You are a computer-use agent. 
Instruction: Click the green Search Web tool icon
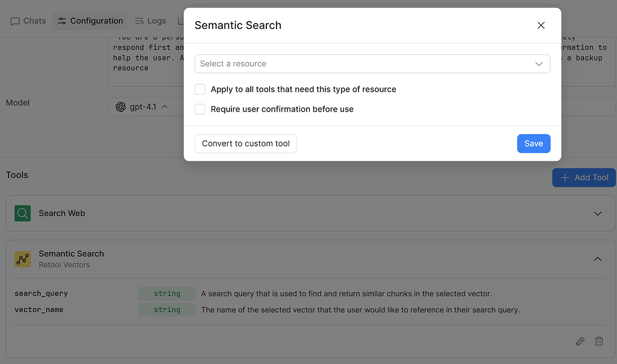point(22,213)
